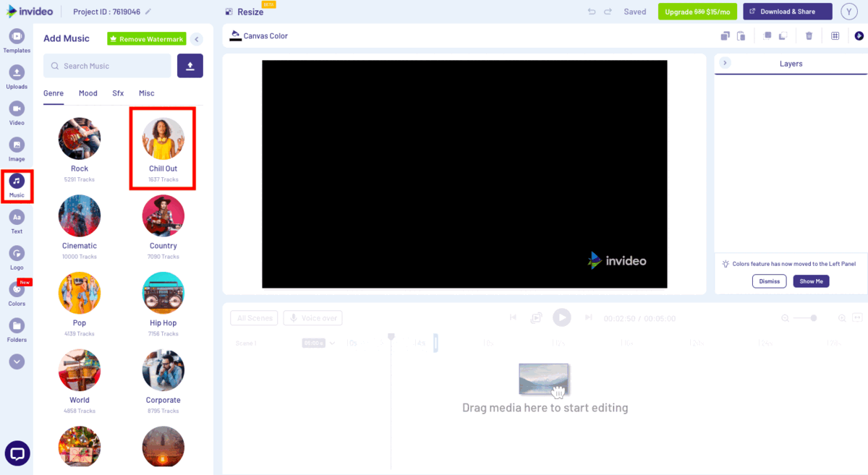The width and height of the screenshot is (868, 475).
Task: Collapse the Add Music panel
Action: 196,39
